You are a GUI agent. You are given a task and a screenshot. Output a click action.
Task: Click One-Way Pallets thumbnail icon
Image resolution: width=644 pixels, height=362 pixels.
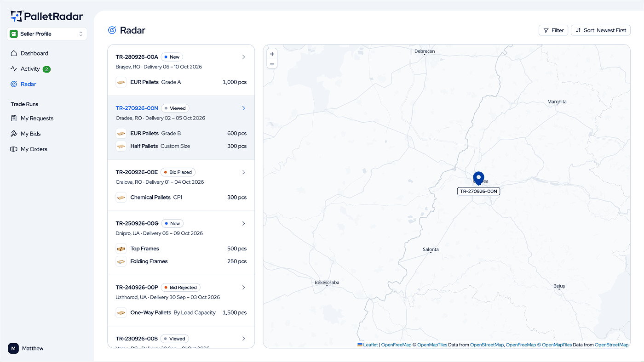[x=121, y=313]
